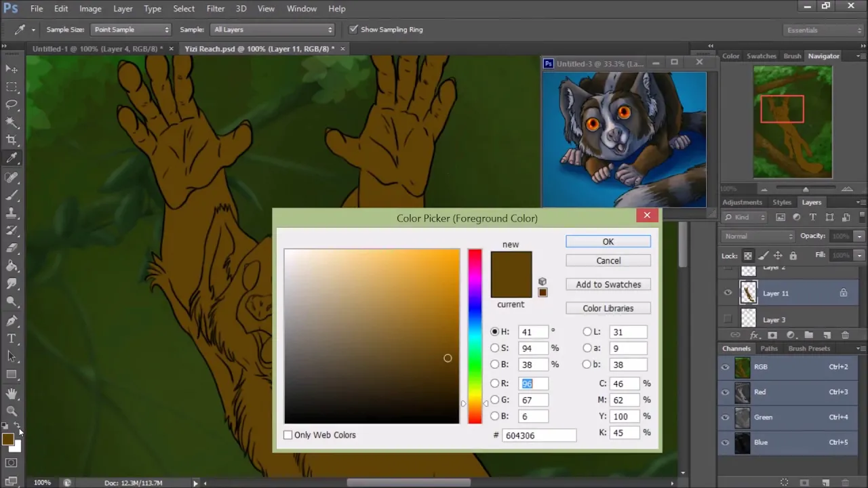Select the L lightness radio button

pos(587,331)
